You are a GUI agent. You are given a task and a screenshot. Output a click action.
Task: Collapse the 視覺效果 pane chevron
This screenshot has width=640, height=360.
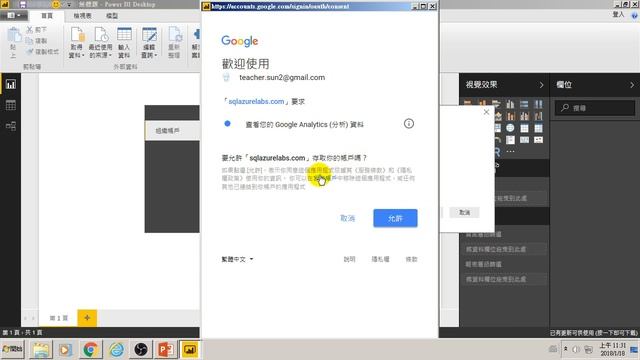point(541,85)
